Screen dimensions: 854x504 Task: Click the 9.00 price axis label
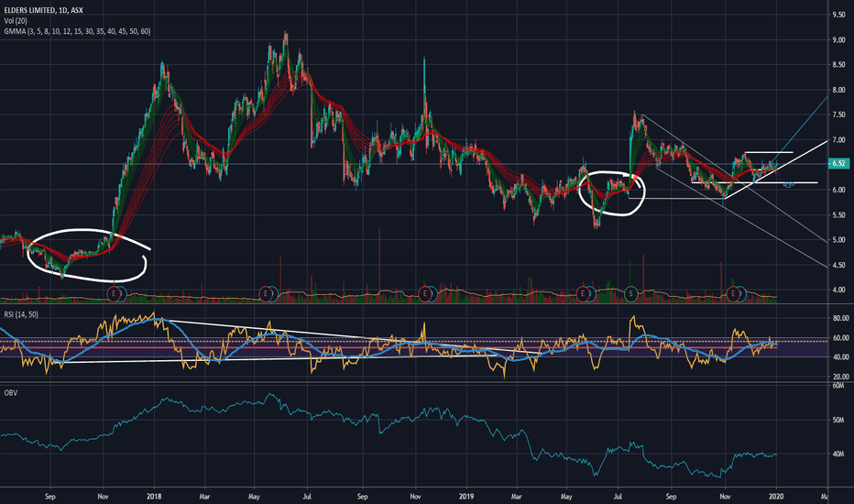[838, 39]
